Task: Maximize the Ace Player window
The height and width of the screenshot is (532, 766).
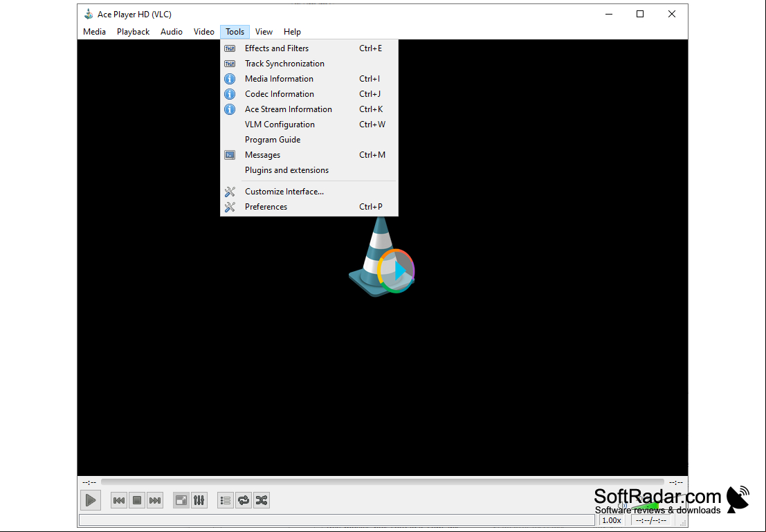Action: tap(640, 14)
